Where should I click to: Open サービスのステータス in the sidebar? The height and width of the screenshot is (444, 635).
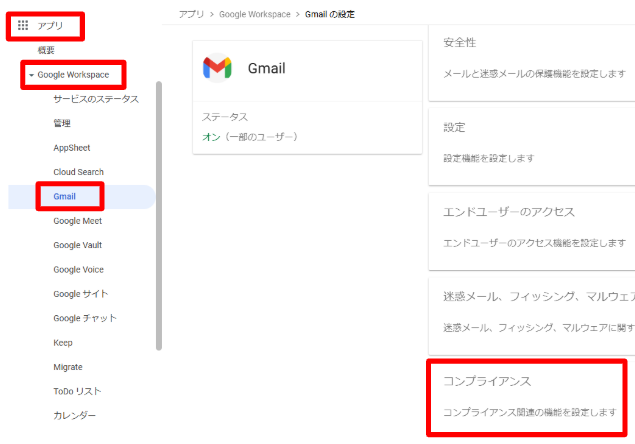click(96, 99)
